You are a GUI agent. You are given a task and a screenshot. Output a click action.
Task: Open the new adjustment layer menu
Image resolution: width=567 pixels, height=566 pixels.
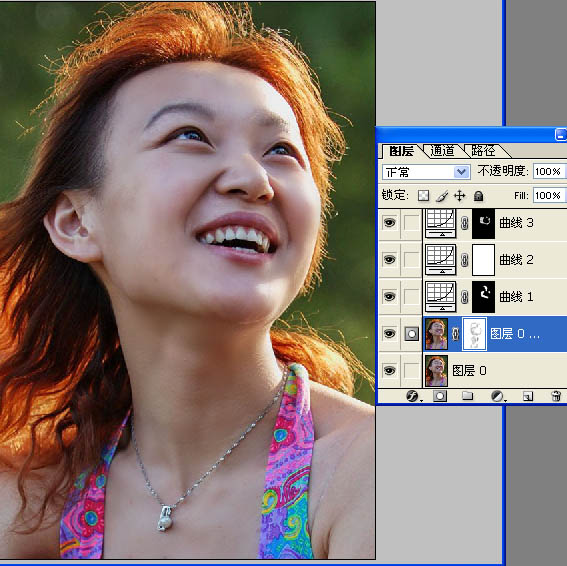point(498,396)
